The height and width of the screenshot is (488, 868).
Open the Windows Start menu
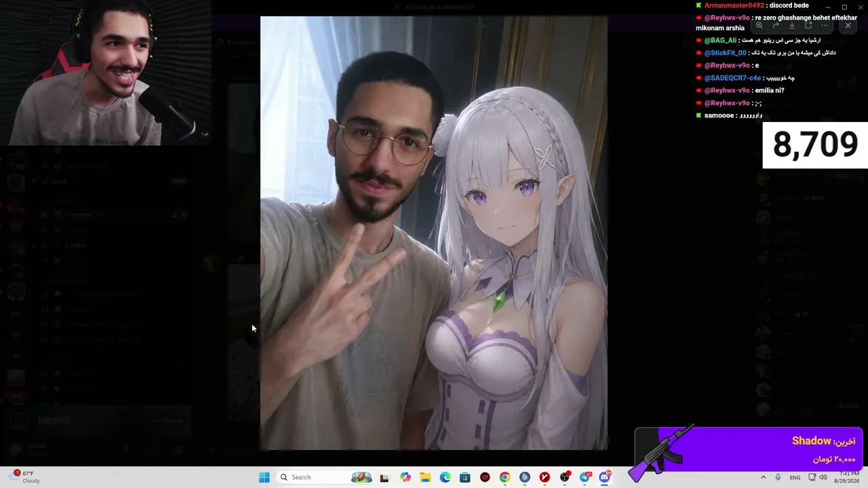point(264,477)
